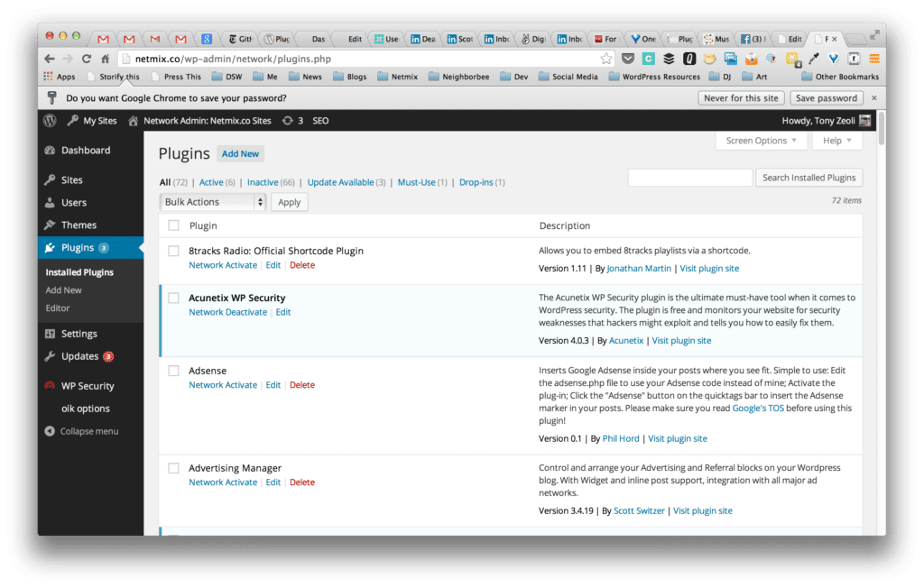Open Google's TOS link

coord(758,408)
